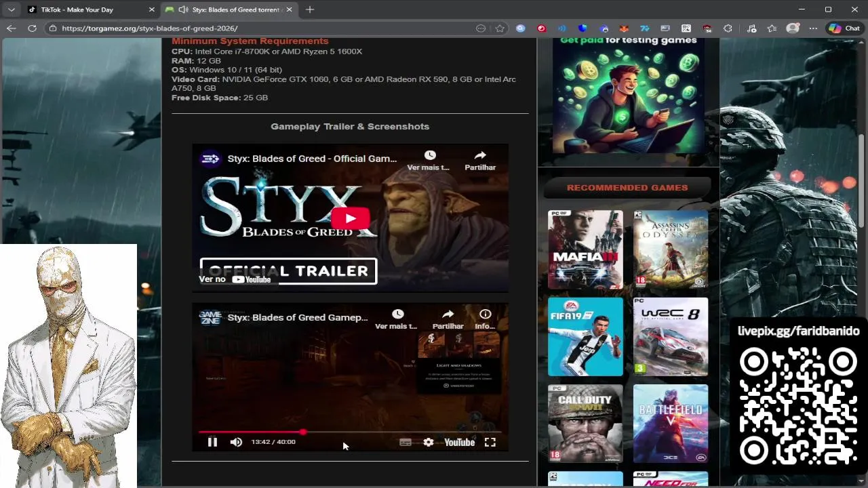
Task: Open the QR code extension icon in toolbar
Action: point(686,28)
